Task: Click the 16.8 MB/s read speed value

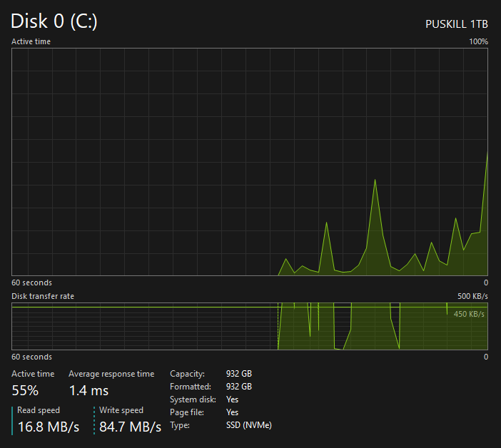Action: pos(49,427)
